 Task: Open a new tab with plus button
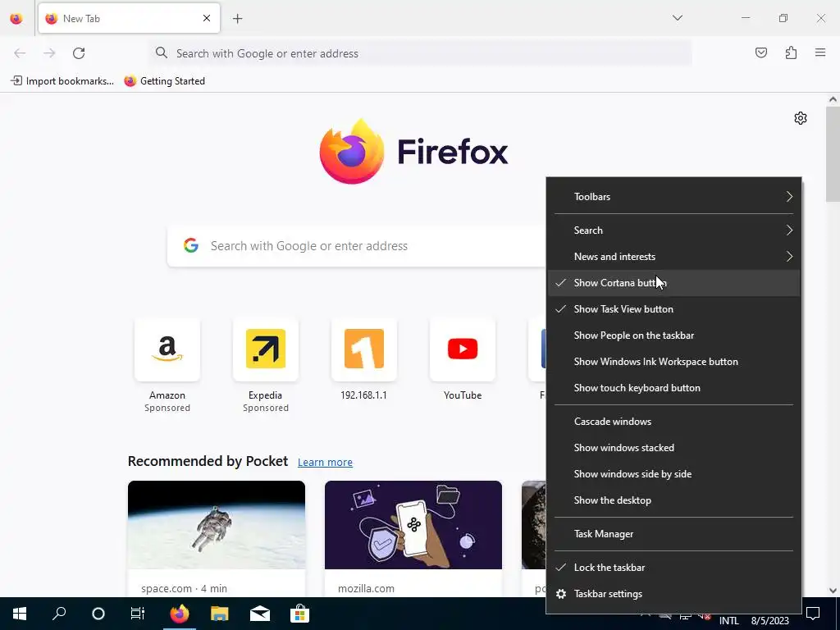(237, 19)
